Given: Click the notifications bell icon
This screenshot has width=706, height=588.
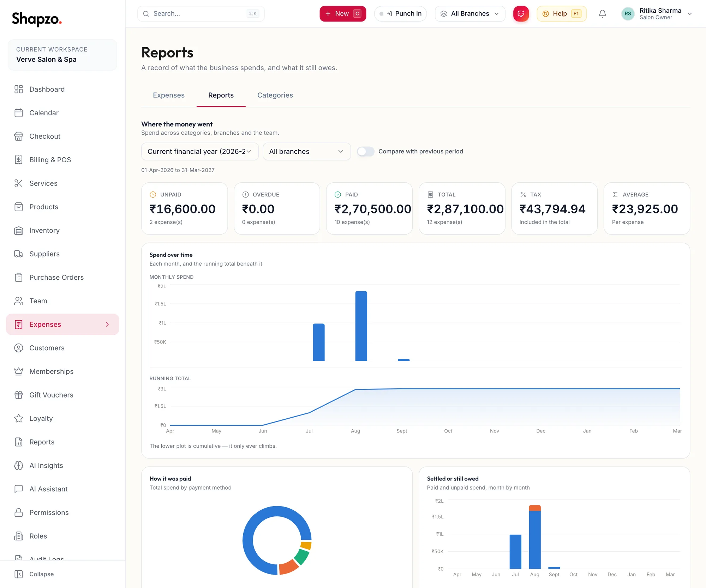Looking at the screenshot, I should coord(603,14).
